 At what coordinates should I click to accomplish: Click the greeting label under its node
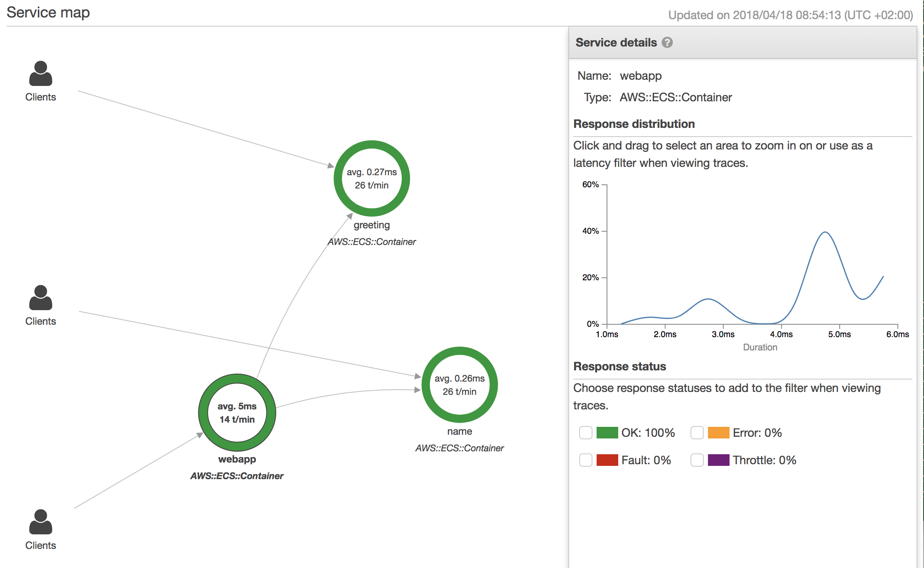tap(372, 225)
